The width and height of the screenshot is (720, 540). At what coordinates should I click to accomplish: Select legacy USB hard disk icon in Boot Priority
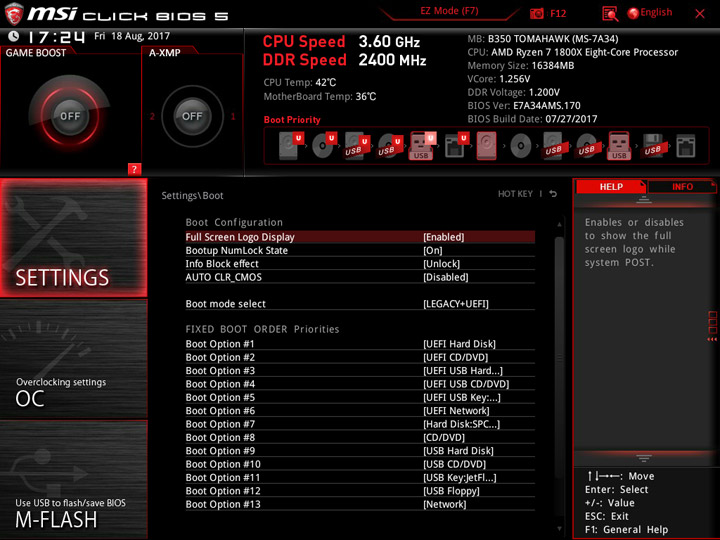554,146
